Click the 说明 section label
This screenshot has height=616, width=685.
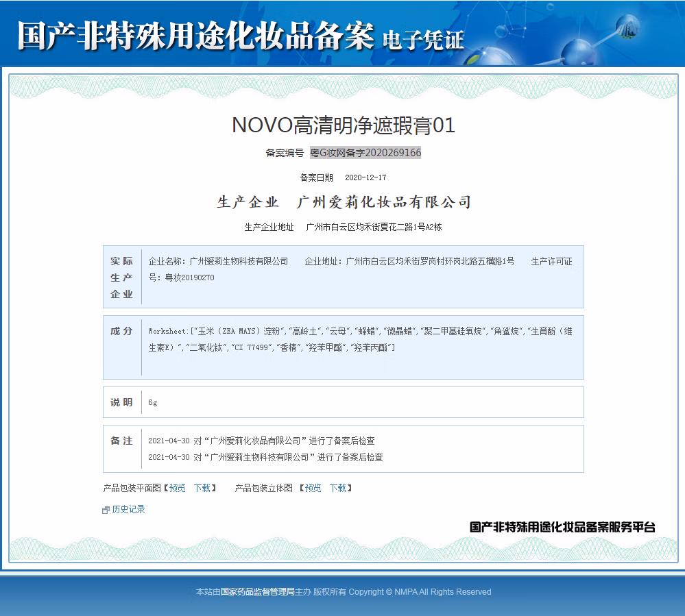click(121, 402)
